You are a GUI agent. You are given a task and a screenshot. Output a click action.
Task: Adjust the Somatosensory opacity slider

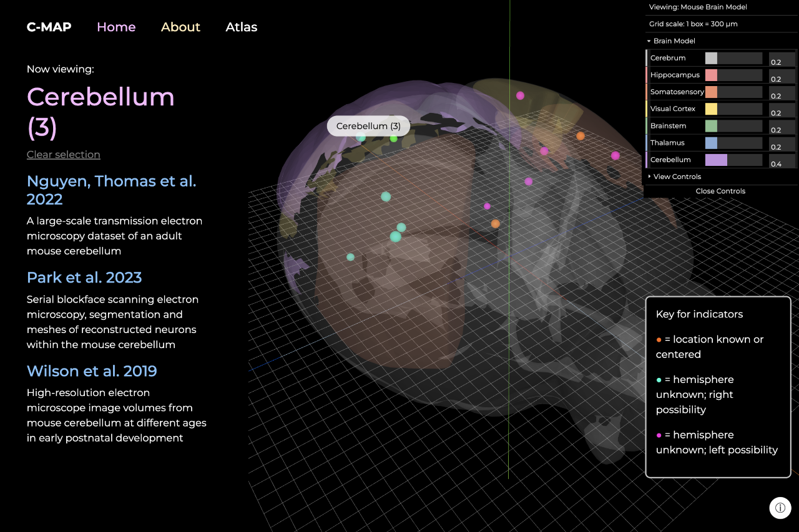coord(733,92)
